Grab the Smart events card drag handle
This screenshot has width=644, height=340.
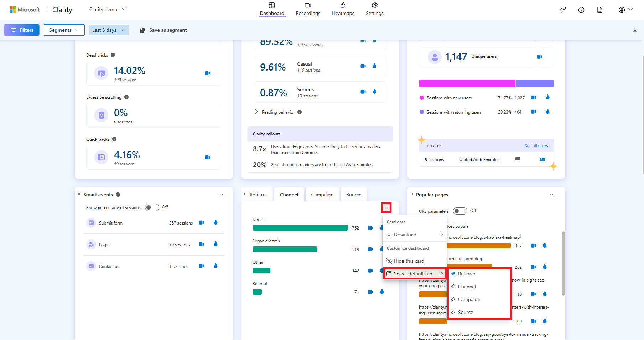coord(79,195)
